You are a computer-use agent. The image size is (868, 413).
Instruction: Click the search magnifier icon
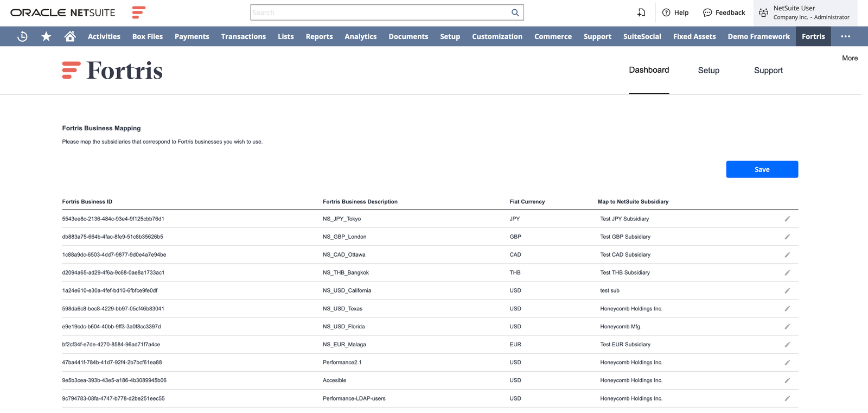(515, 12)
